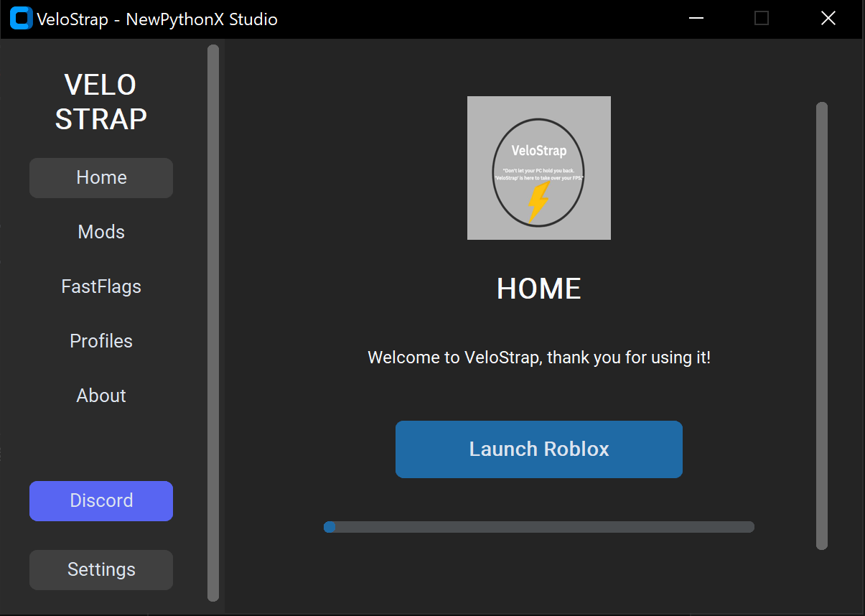The width and height of the screenshot is (865, 616).
Task: Launch Roblox with the blue button
Action: pyautogui.click(x=539, y=449)
